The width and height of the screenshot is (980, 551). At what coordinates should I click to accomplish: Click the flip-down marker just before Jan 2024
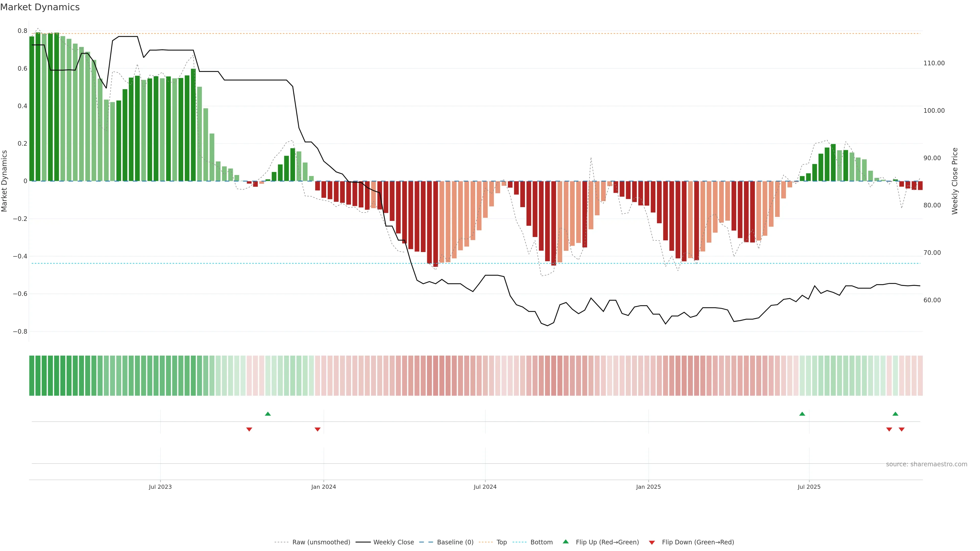coord(317,429)
